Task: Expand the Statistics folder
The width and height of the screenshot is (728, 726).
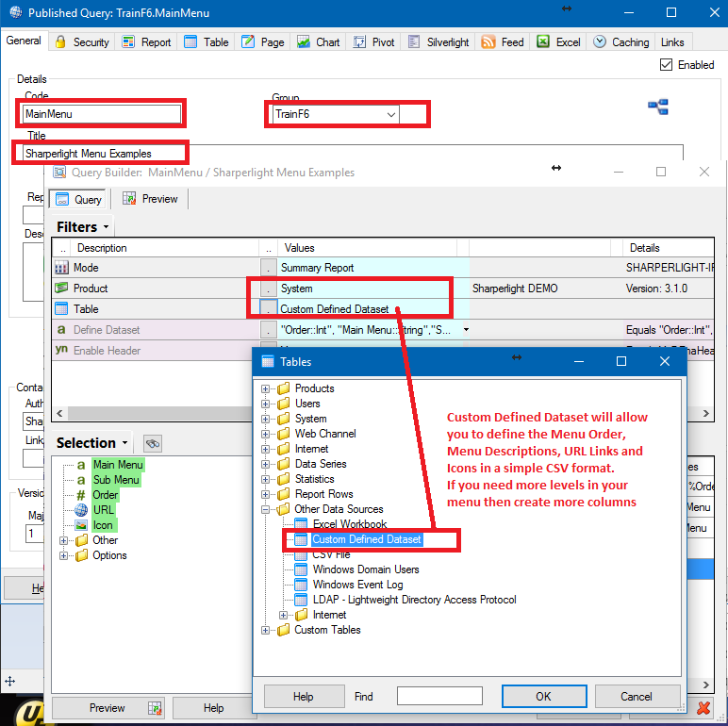Action: point(265,479)
